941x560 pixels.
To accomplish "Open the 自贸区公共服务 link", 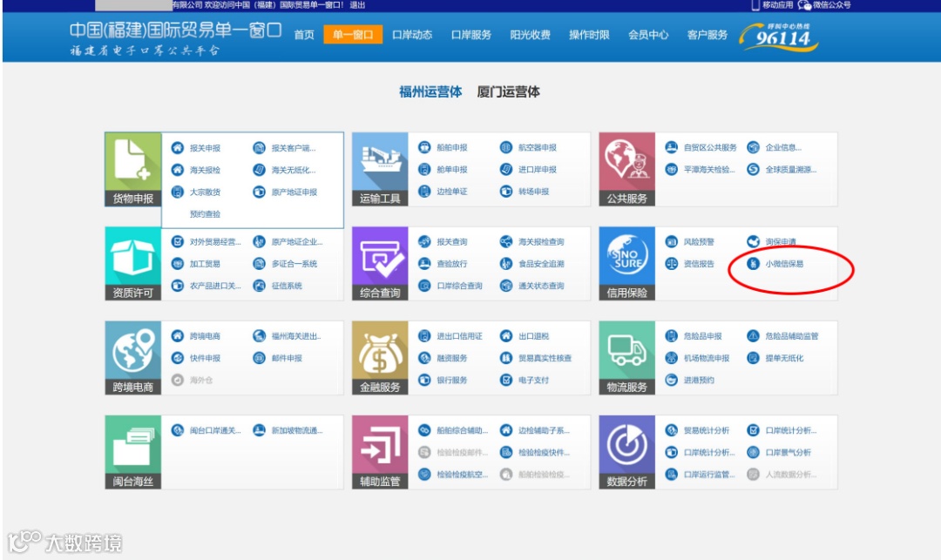I will (710, 147).
